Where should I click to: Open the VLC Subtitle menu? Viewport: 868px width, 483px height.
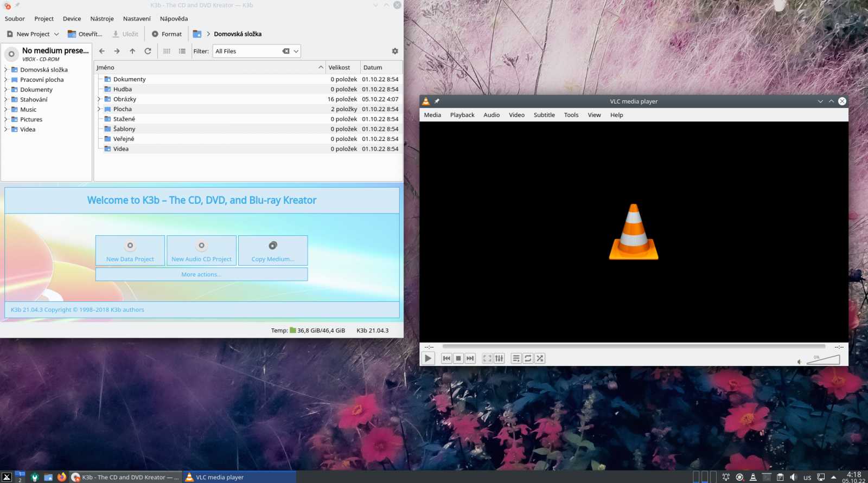click(544, 115)
